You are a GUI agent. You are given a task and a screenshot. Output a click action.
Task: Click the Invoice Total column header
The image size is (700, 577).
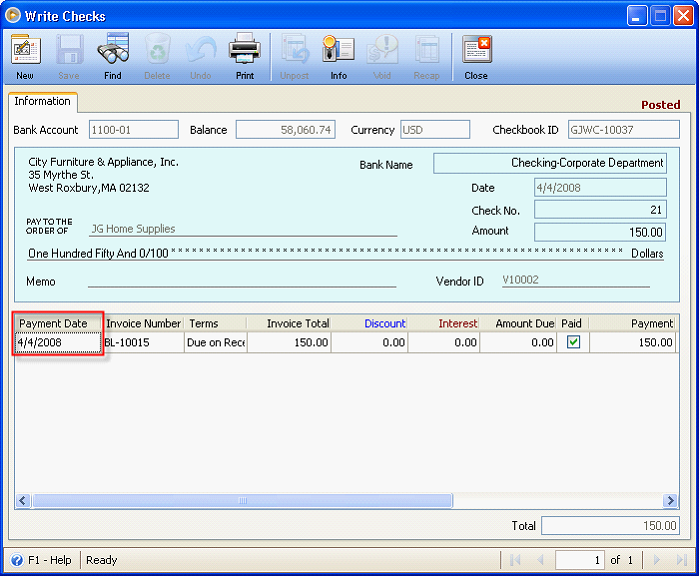click(289, 323)
